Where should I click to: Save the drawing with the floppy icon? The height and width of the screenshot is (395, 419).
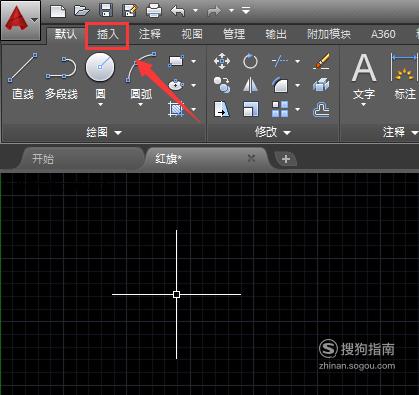106,11
